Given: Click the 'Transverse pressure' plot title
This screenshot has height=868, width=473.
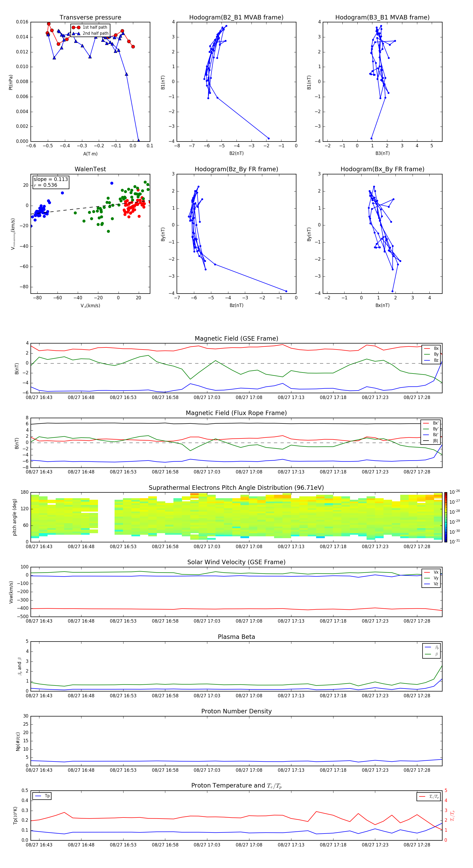Looking at the screenshot, I should (90, 18).
